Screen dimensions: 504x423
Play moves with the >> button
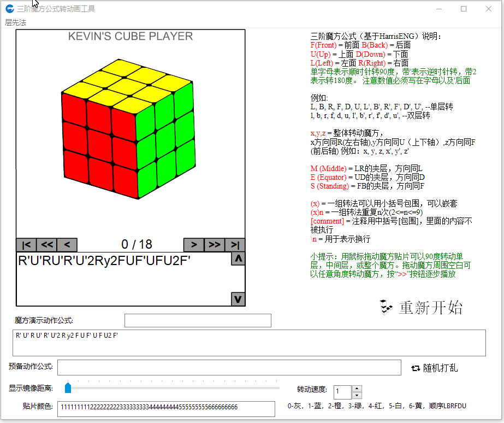(215, 245)
